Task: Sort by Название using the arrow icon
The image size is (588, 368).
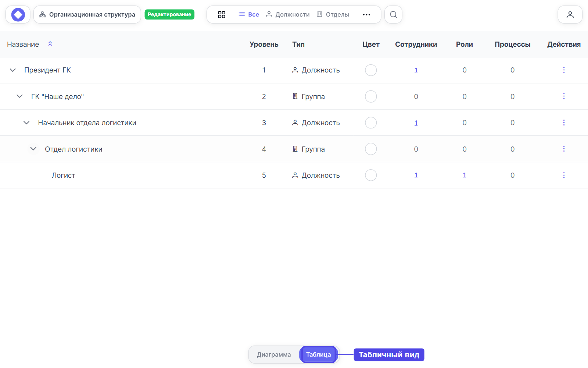Action: point(50,44)
